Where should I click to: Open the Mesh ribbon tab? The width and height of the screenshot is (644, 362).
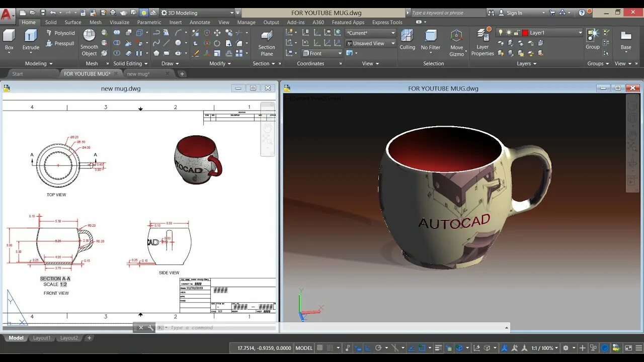[x=96, y=22]
